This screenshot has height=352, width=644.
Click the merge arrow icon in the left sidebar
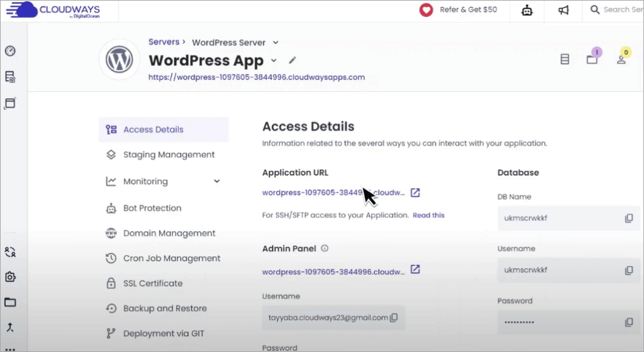[x=10, y=327]
